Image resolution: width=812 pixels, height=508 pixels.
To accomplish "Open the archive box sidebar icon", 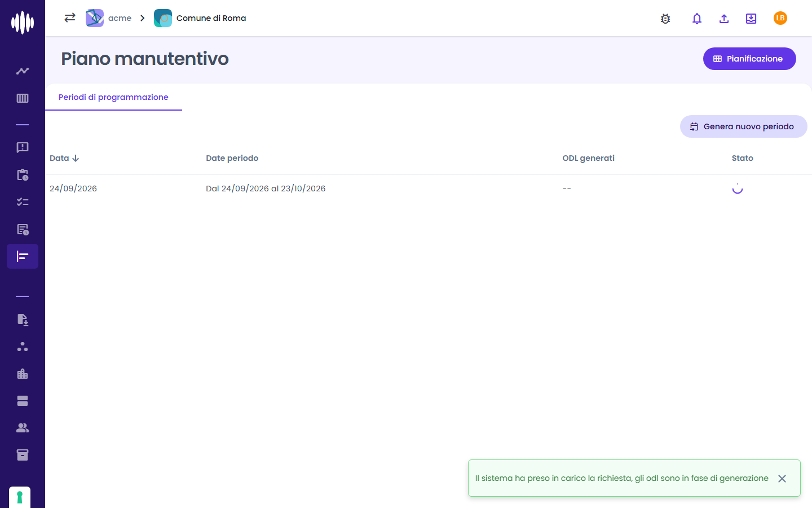I will (23, 455).
